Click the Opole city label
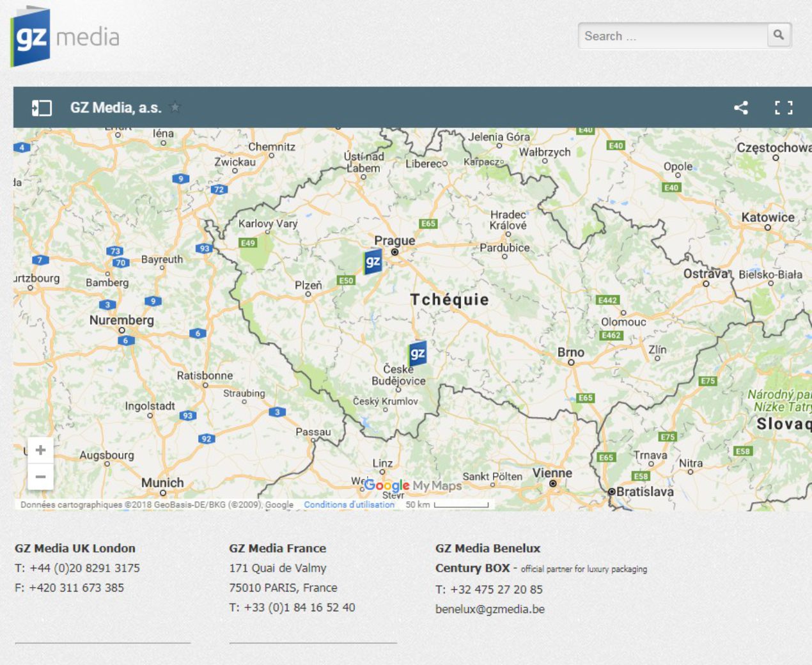This screenshot has height=665, width=812. point(678,166)
